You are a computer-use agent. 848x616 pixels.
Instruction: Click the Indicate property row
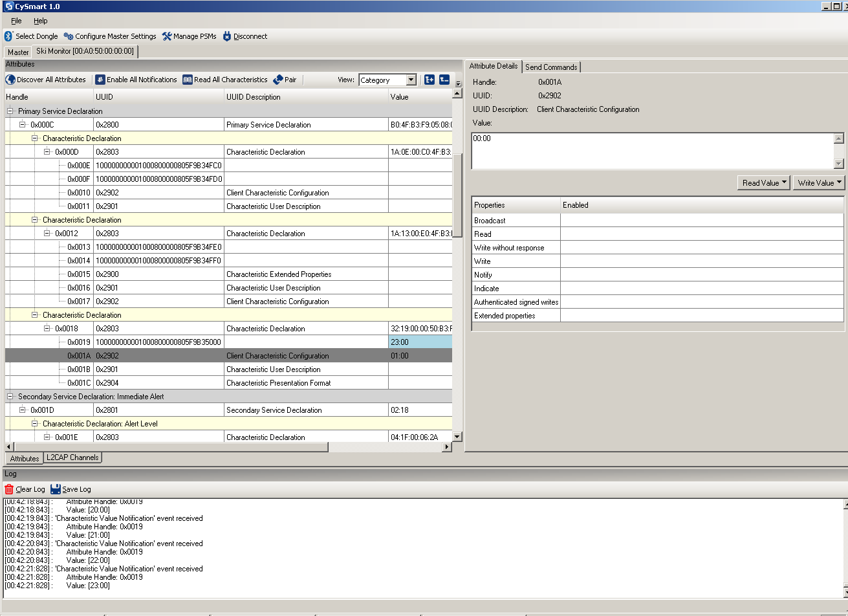click(x=658, y=289)
